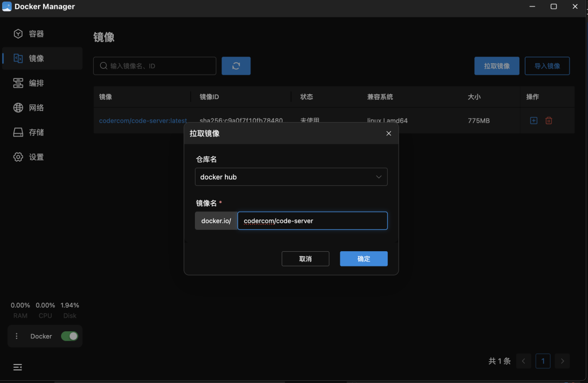The height and width of the screenshot is (383, 588).
Task: Click the RAM usage 0.00% value
Action: click(20, 305)
